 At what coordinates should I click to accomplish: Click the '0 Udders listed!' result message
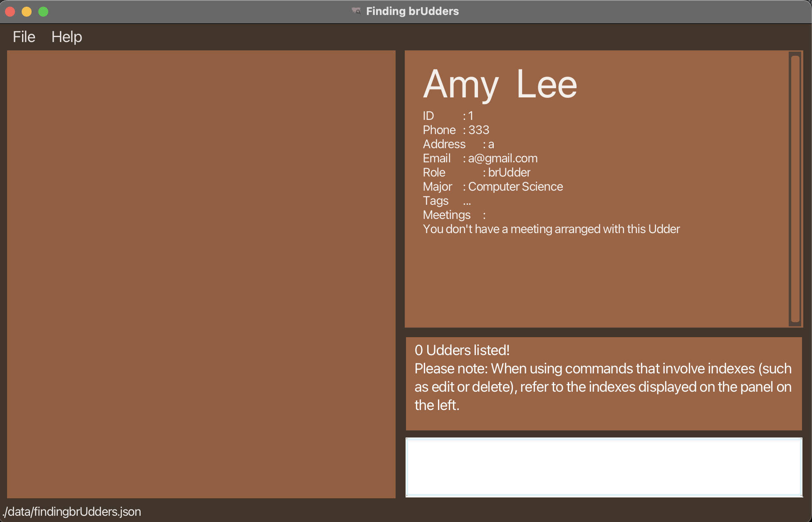pyautogui.click(x=462, y=350)
